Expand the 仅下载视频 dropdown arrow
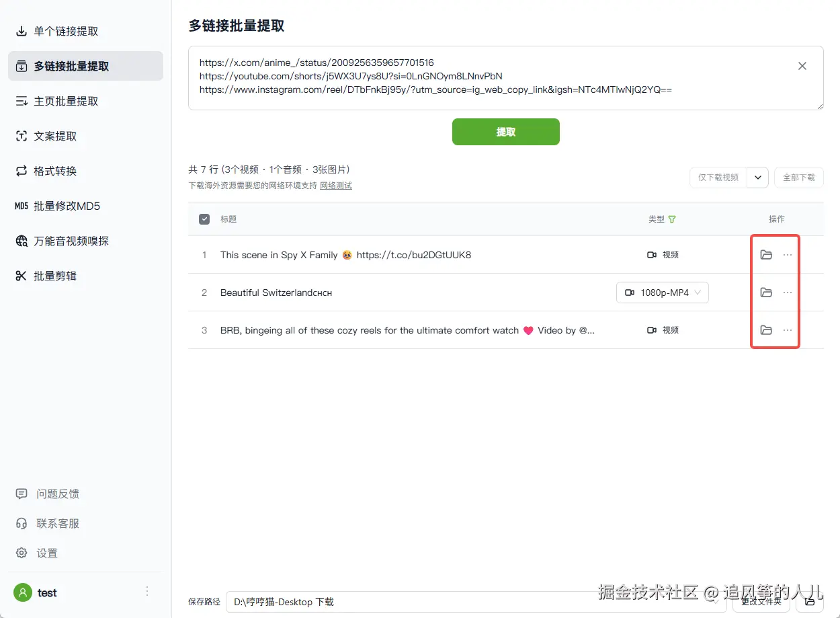This screenshot has height=618, width=840. (x=758, y=178)
